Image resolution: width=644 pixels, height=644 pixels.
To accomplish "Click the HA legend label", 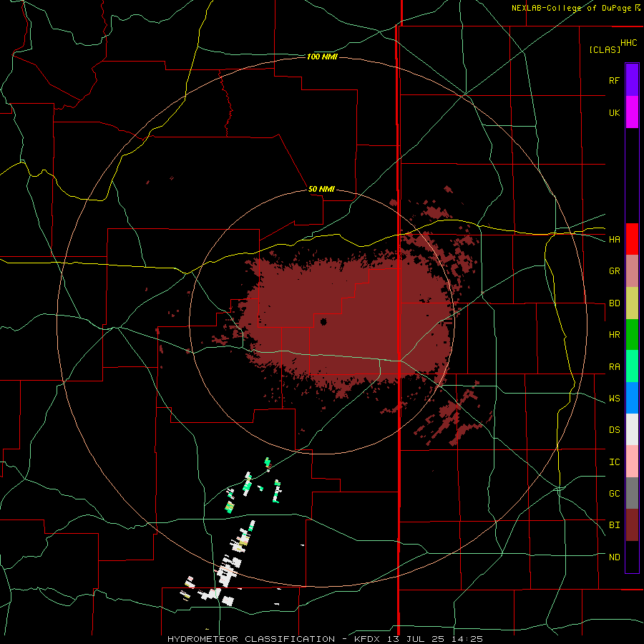I will point(615,239).
